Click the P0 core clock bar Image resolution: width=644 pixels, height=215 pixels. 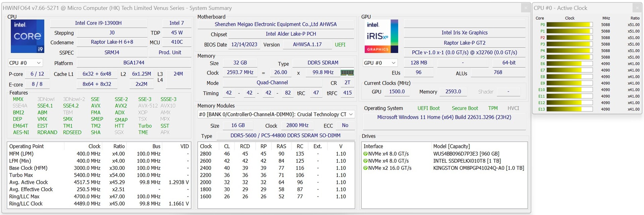569,25
